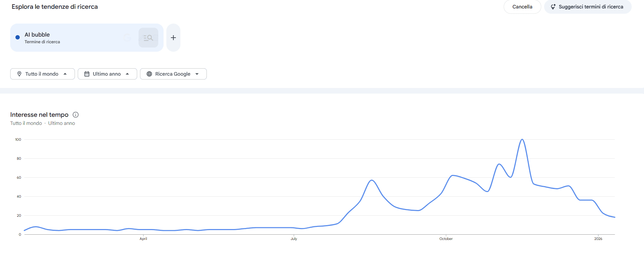The height and width of the screenshot is (260, 644).
Task: Click the search-list icon in AI bubble chip
Action: (148, 38)
